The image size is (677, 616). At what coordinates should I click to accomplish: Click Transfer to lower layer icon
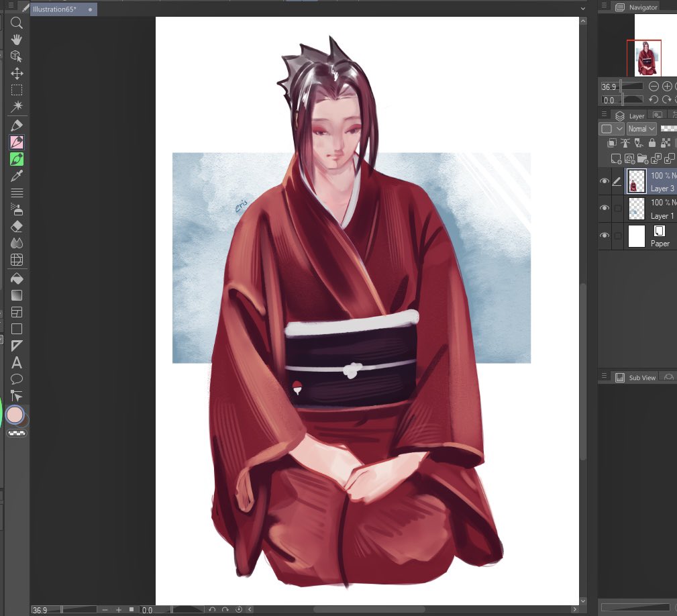656,159
